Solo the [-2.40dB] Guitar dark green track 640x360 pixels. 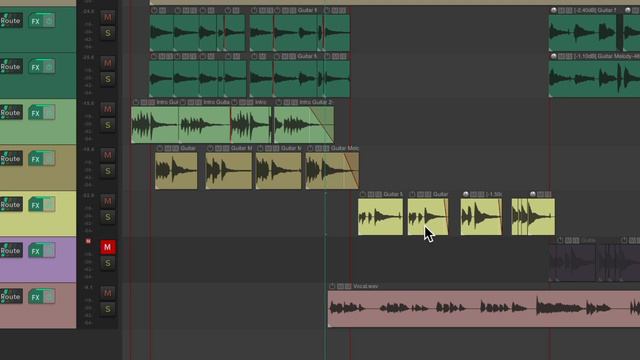click(108, 33)
